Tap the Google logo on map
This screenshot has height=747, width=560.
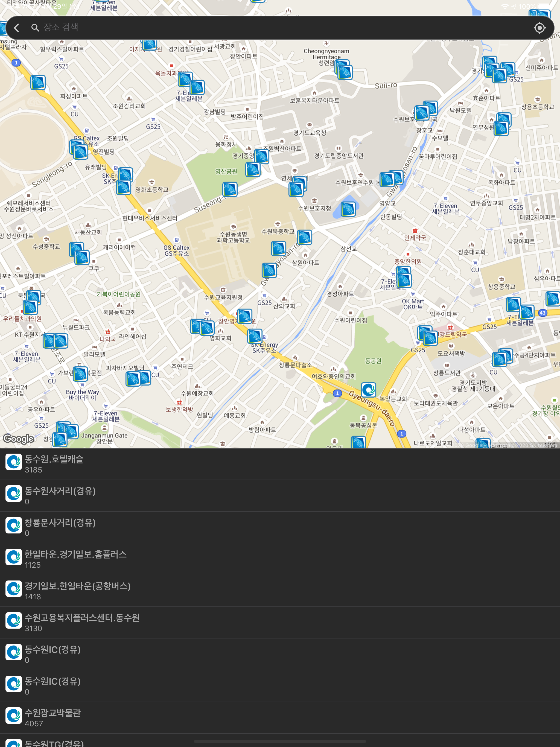(x=19, y=439)
